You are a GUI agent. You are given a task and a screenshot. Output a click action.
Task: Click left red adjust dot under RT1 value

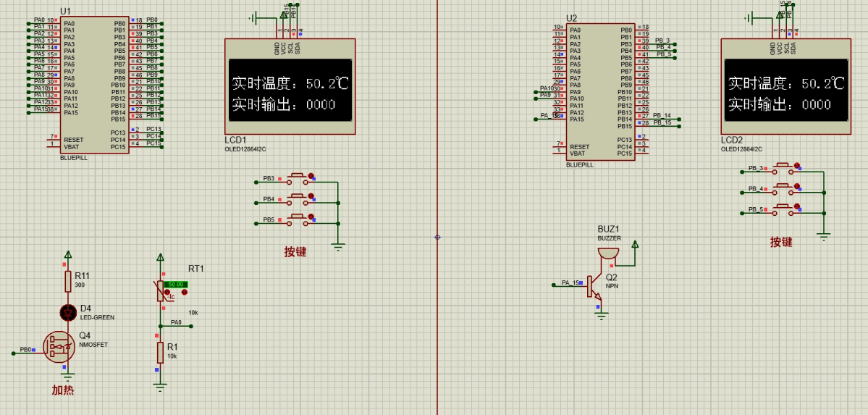coord(167,293)
